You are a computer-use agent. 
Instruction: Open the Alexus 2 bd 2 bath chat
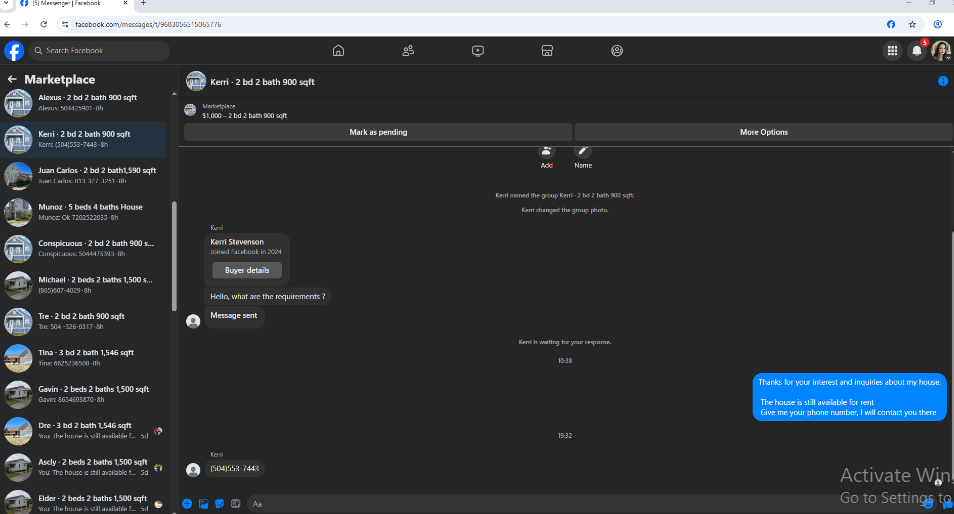click(x=83, y=103)
